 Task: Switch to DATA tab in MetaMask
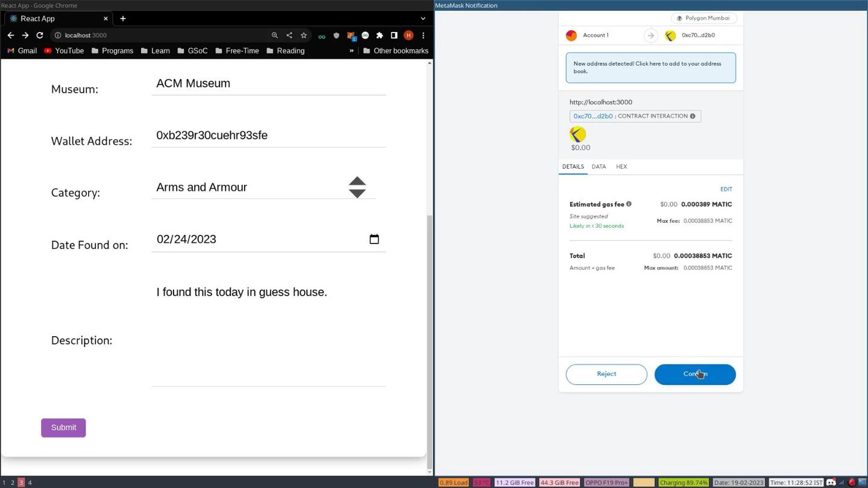pos(599,167)
